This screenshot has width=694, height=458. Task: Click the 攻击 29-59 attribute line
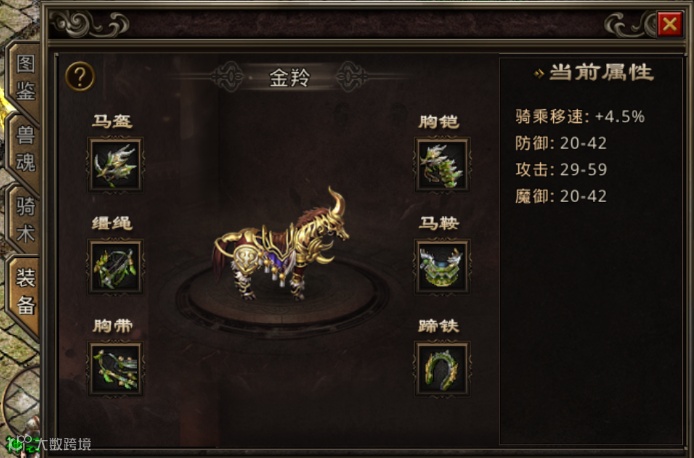(x=561, y=169)
